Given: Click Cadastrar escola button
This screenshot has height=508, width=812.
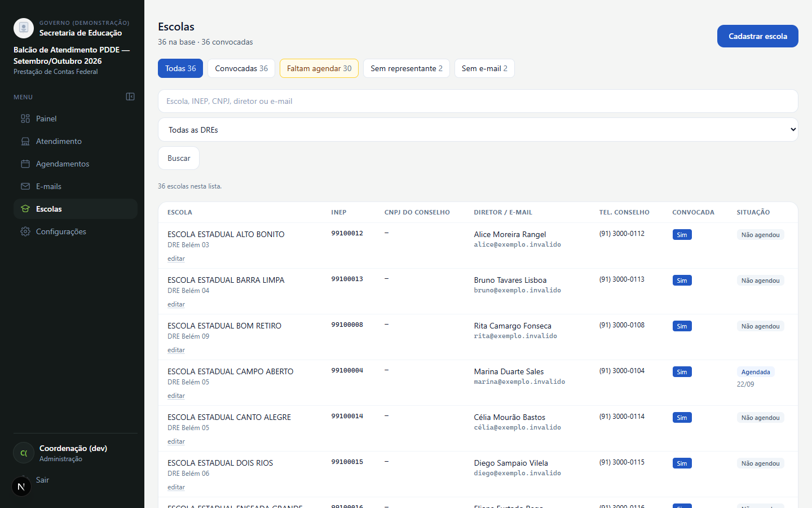Looking at the screenshot, I should pyautogui.click(x=758, y=36).
